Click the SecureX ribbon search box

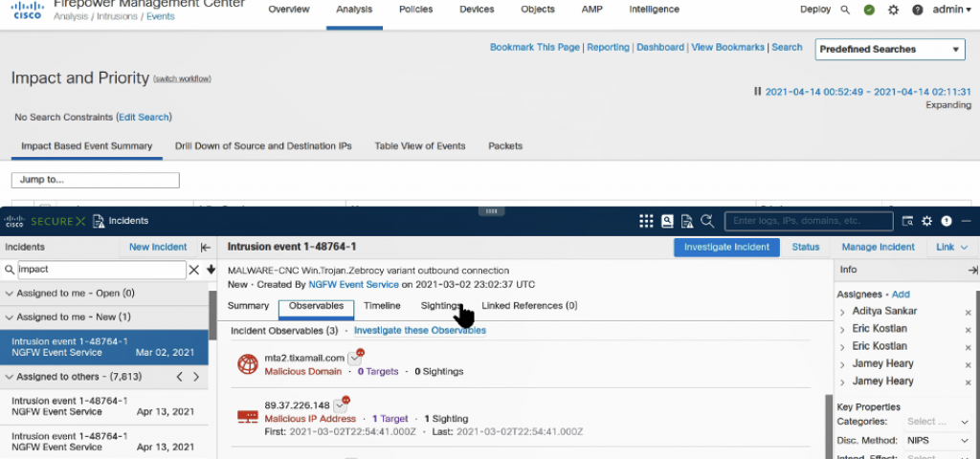click(x=809, y=221)
